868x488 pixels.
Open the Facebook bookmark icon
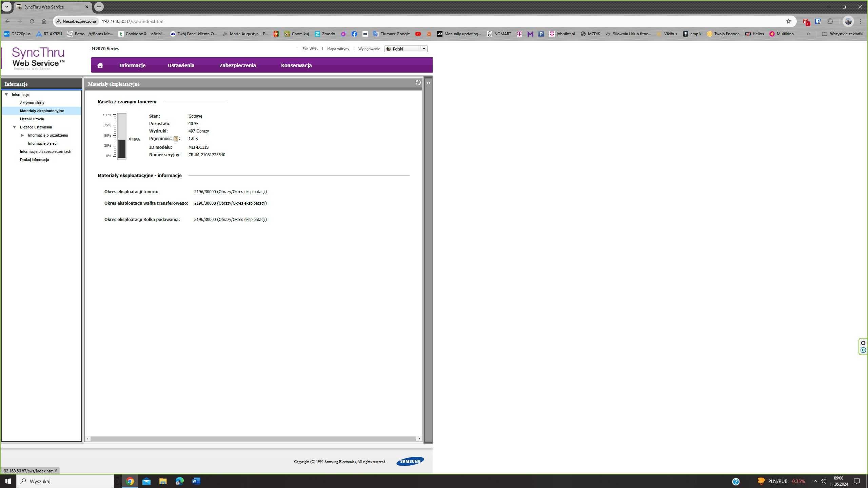tap(354, 34)
